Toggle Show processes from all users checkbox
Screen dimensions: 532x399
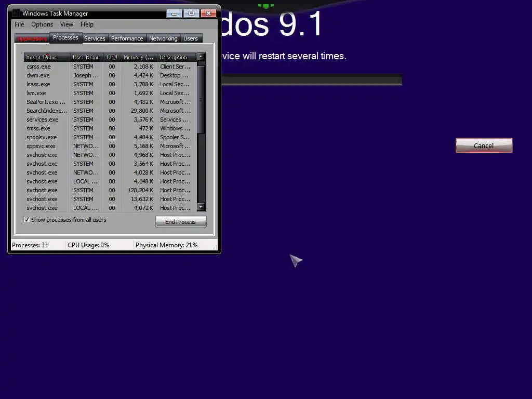[26, 220]
